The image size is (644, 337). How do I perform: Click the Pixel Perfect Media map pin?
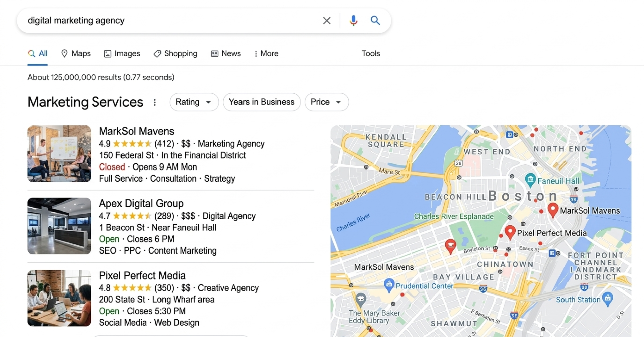510,232
